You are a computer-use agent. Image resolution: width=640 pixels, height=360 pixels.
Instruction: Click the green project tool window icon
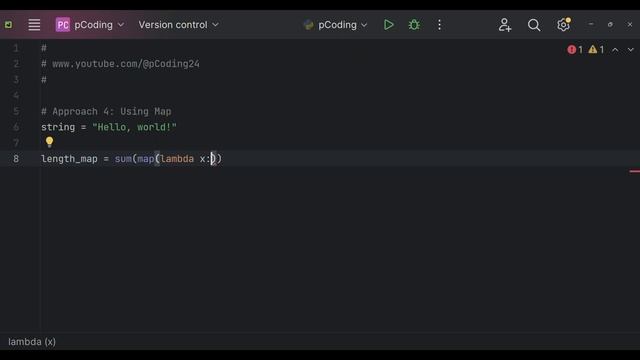point(9,25)
